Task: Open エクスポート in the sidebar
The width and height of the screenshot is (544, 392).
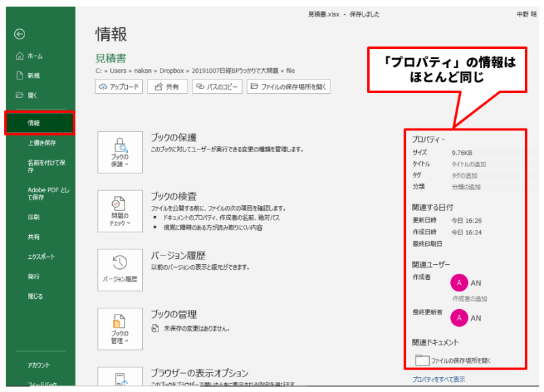Action: tap(41, 257)
